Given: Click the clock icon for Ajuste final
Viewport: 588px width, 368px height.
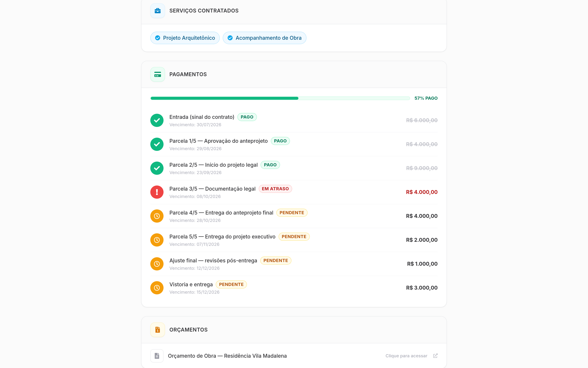Looking at the screenshot, I should coord(157,264).
